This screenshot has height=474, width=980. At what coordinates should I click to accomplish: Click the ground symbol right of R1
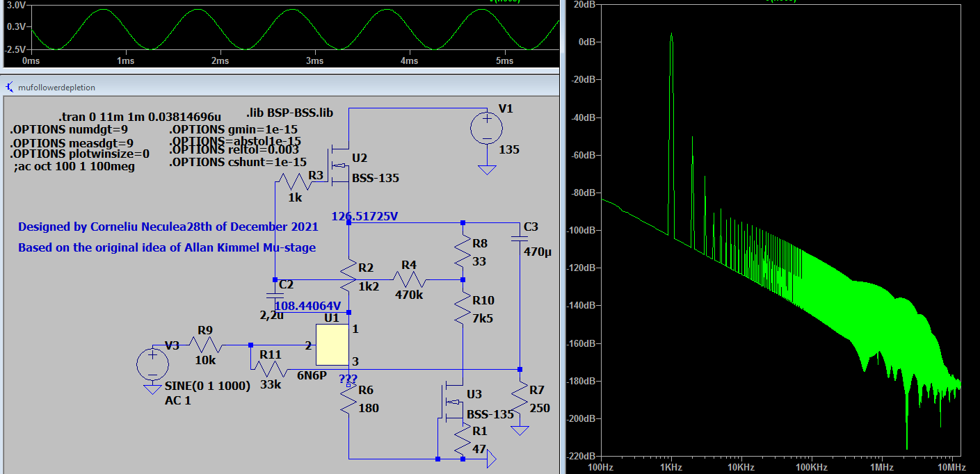pos(491,459)
